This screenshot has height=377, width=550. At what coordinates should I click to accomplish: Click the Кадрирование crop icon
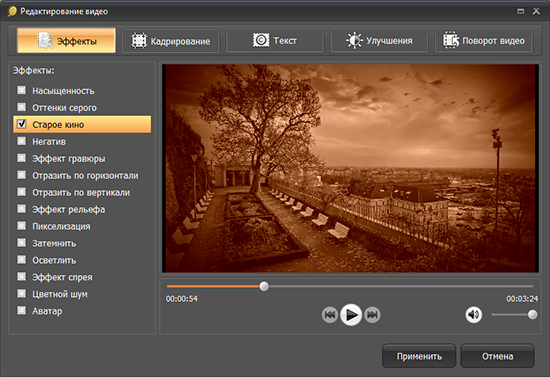[139, 41]
